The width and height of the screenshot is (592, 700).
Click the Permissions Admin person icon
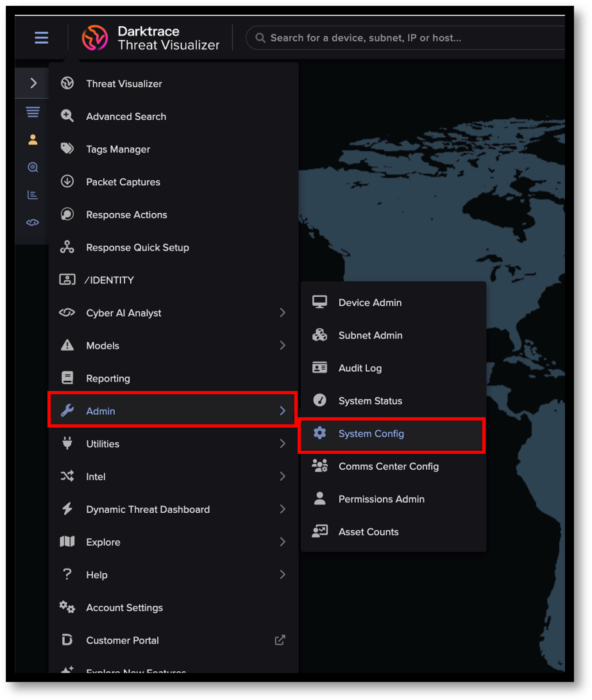click(x=319, y=498)
